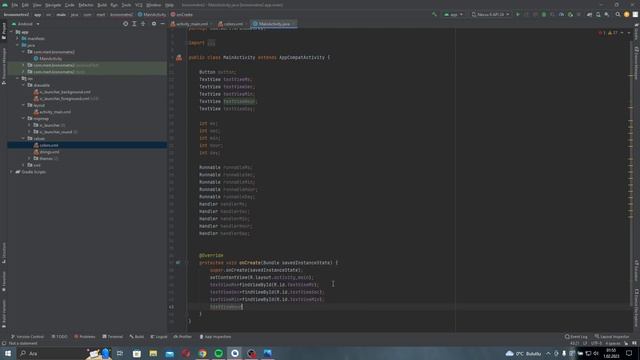Open File Explorer from the taskbar
This screenshot has width=640, height=360.
153,353
